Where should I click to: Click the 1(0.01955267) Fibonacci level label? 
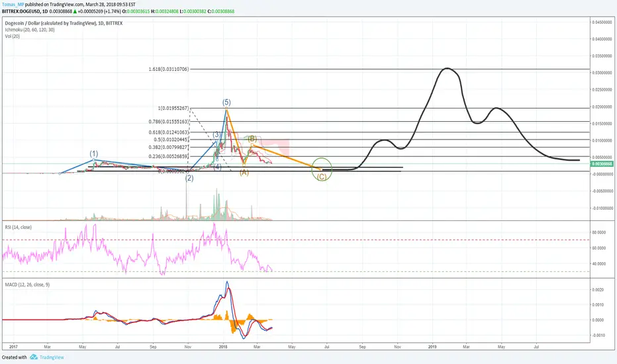pos(173,109)
